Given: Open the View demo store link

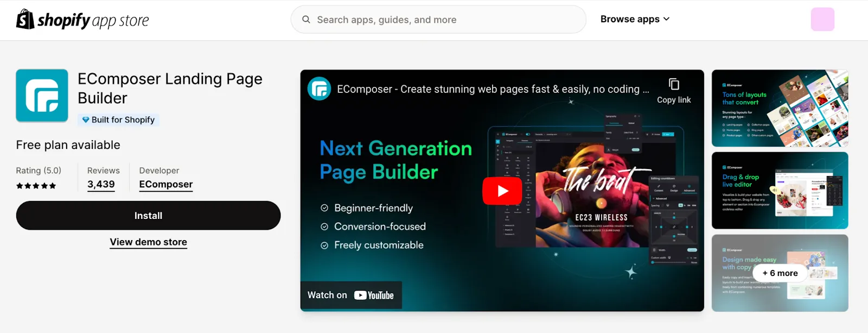Looking at the screenshot, I should [x=149, y=242].
